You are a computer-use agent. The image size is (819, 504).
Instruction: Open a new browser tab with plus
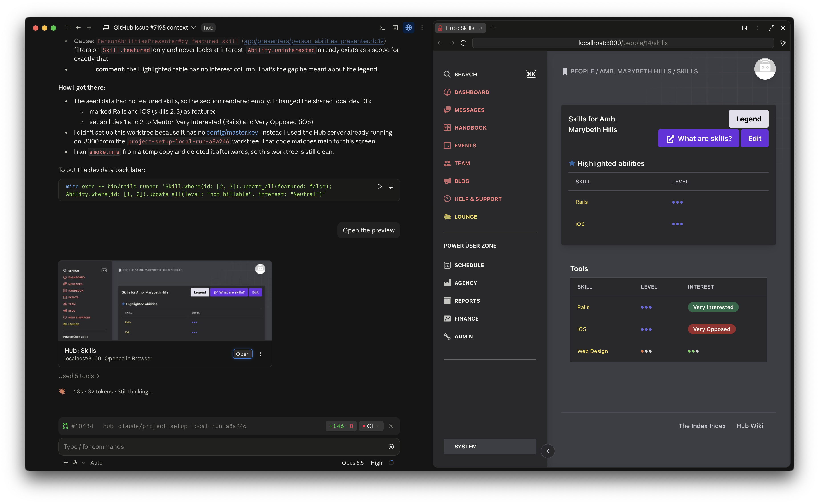pos(493,28)
